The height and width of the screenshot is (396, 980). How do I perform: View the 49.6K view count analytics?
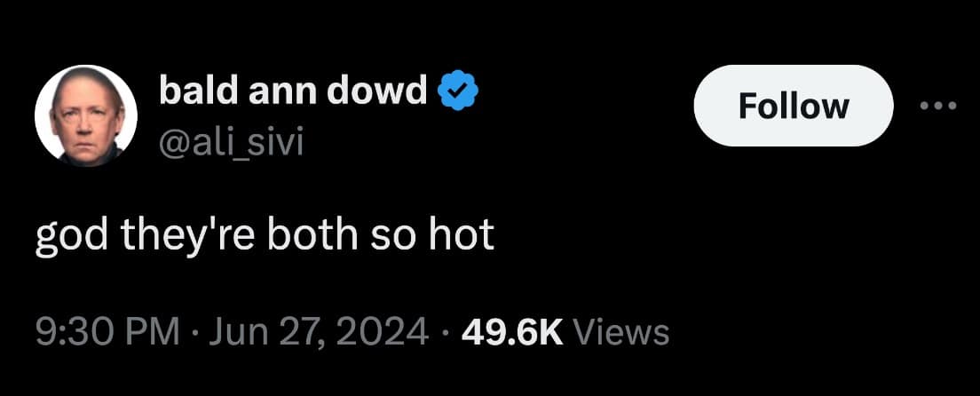(512, 332)
